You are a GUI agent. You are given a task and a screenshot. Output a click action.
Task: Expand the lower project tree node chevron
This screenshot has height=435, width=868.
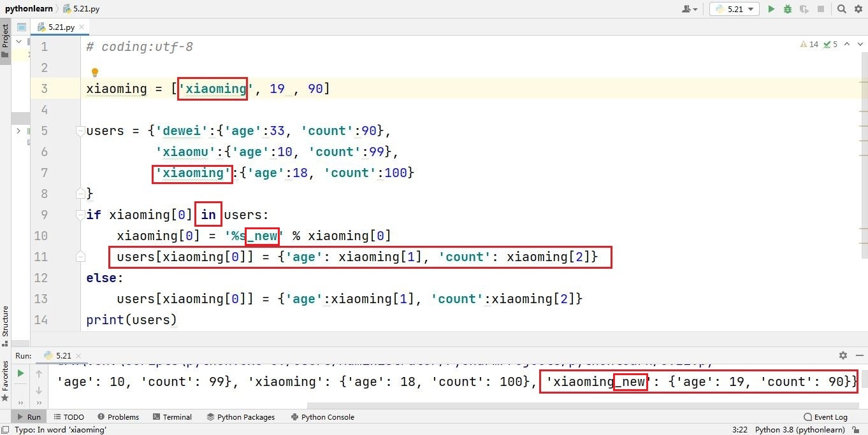[18, 131]
